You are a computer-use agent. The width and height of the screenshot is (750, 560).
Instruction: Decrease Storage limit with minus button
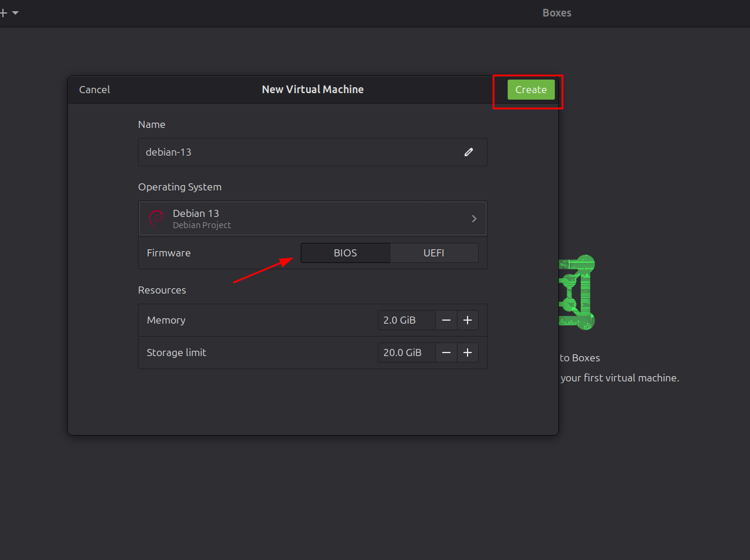pyautogui.click(x=446, y=353)
